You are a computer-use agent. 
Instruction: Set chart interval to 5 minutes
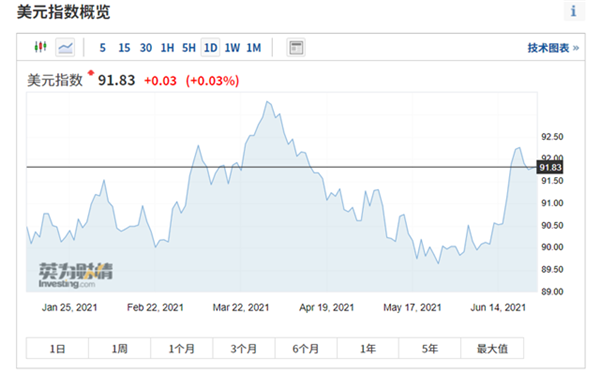[x=103, y=48]
